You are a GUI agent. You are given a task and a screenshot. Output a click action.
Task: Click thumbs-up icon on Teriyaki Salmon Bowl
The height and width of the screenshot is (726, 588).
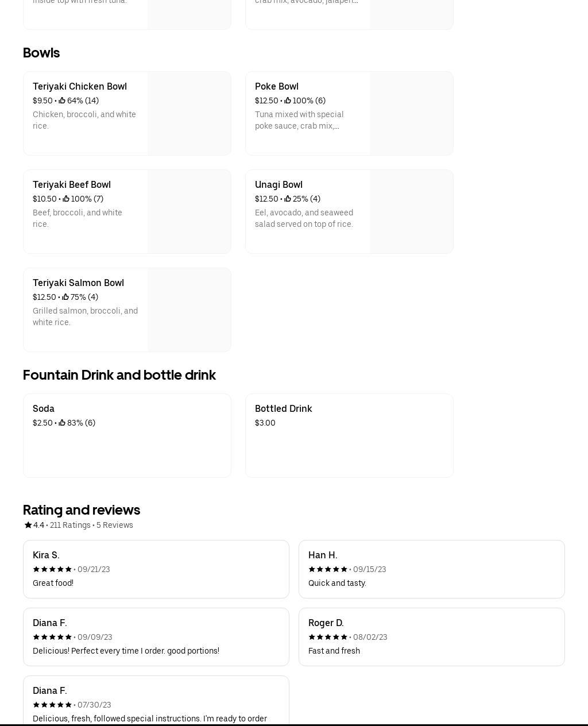click(x=65, y=297)
